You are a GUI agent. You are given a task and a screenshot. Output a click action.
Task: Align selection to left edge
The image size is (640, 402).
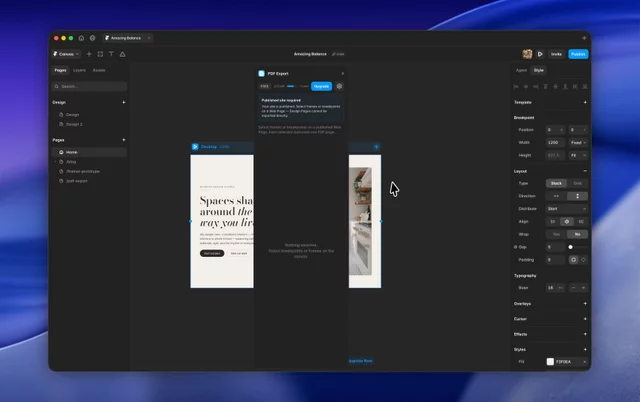point(516,87)
